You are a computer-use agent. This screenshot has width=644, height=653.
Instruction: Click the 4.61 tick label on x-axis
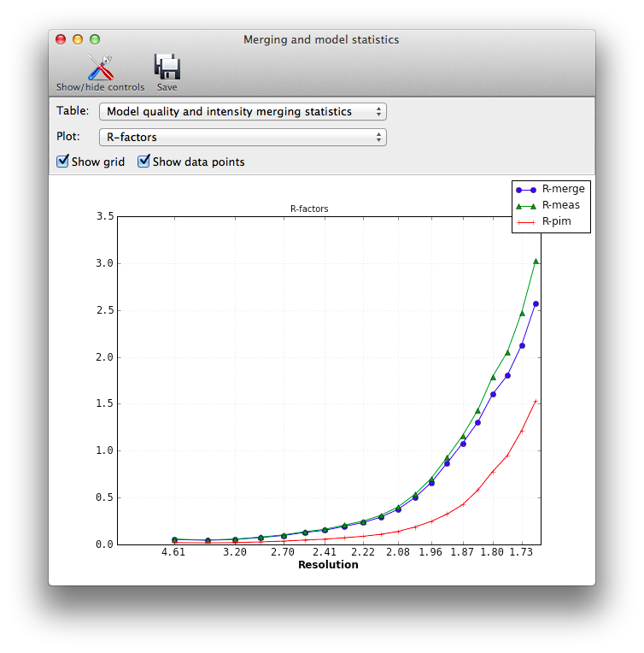173,553
